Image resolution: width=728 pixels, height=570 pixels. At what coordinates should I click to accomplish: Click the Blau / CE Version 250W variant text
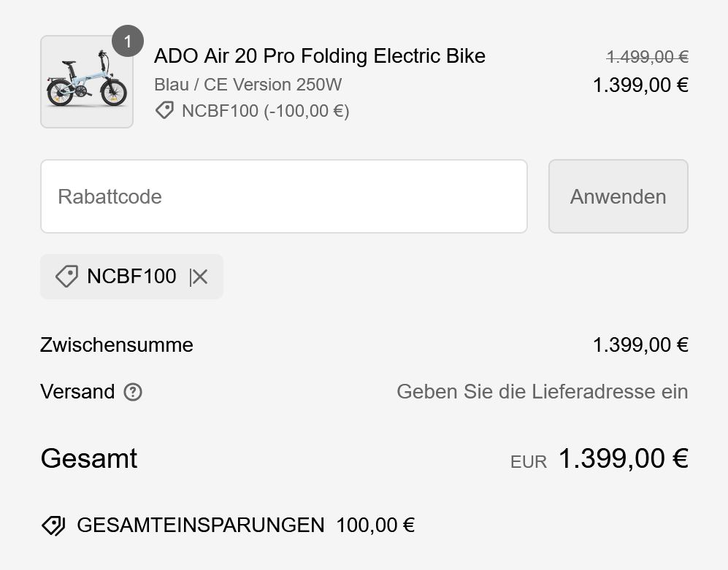248,84
